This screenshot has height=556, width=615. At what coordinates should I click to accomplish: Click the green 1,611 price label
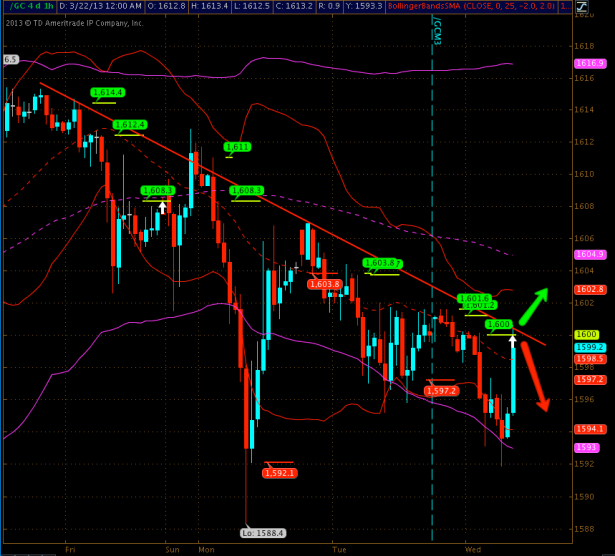coord(237,147)
